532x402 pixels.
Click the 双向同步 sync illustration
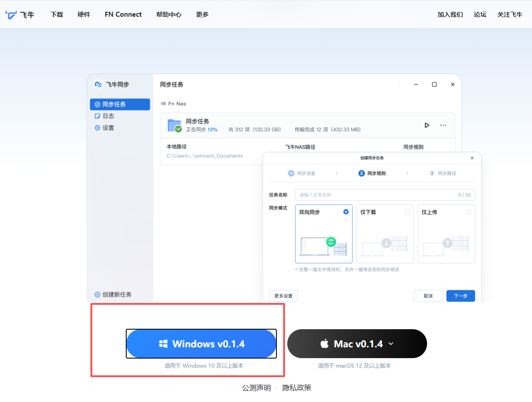coord(324,246)
